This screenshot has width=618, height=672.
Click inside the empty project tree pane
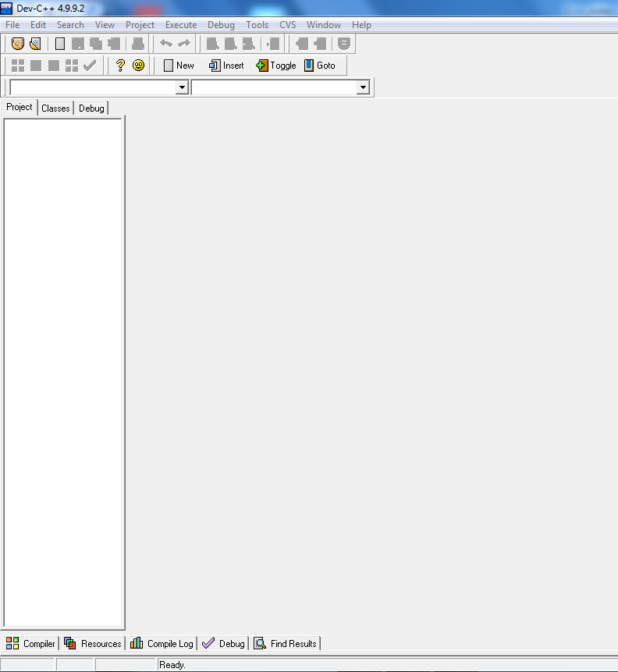(63, 372)
